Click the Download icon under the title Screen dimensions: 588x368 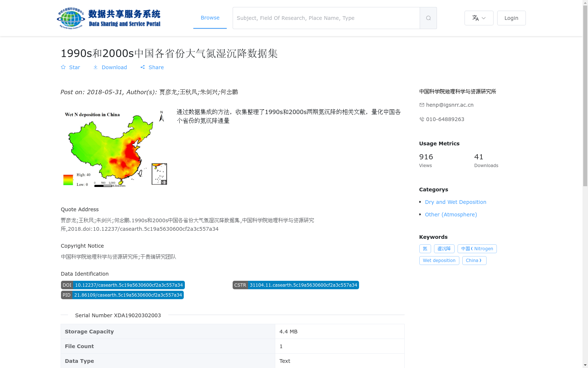click(96, 67)
